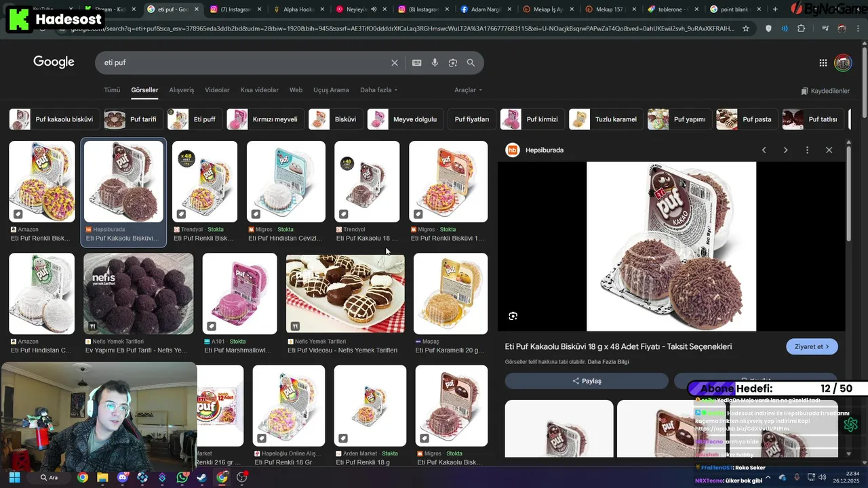
Task: Show the next image in preview panel
Action: [785, 150]
